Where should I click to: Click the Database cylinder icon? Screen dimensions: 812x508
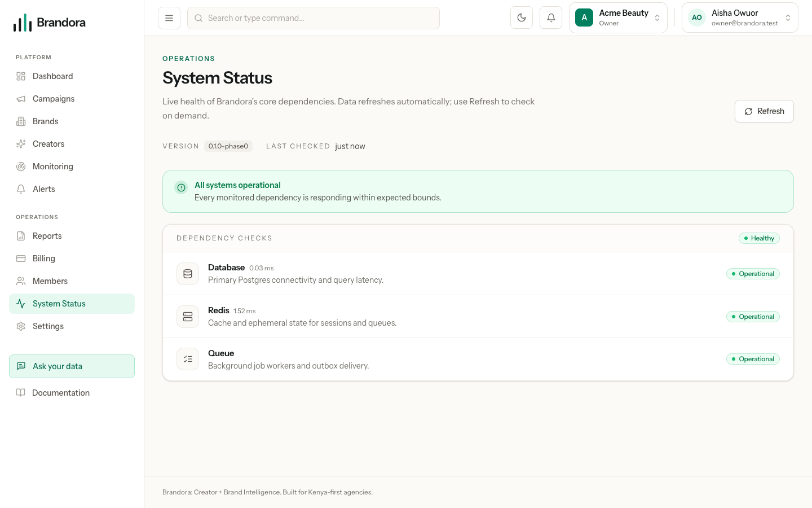coord(188,274)
